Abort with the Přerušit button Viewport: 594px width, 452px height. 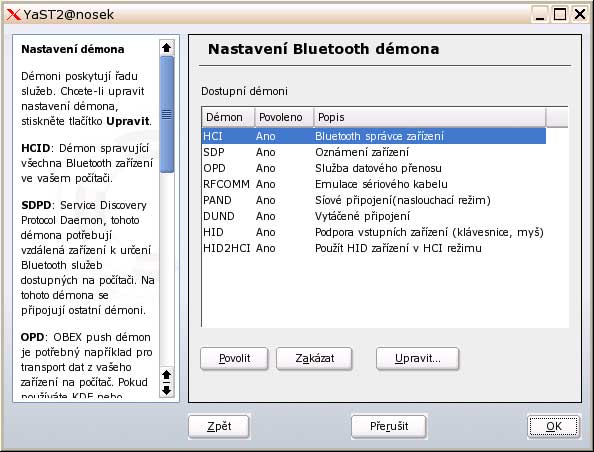pyautogui.click(x=389, y=426)
